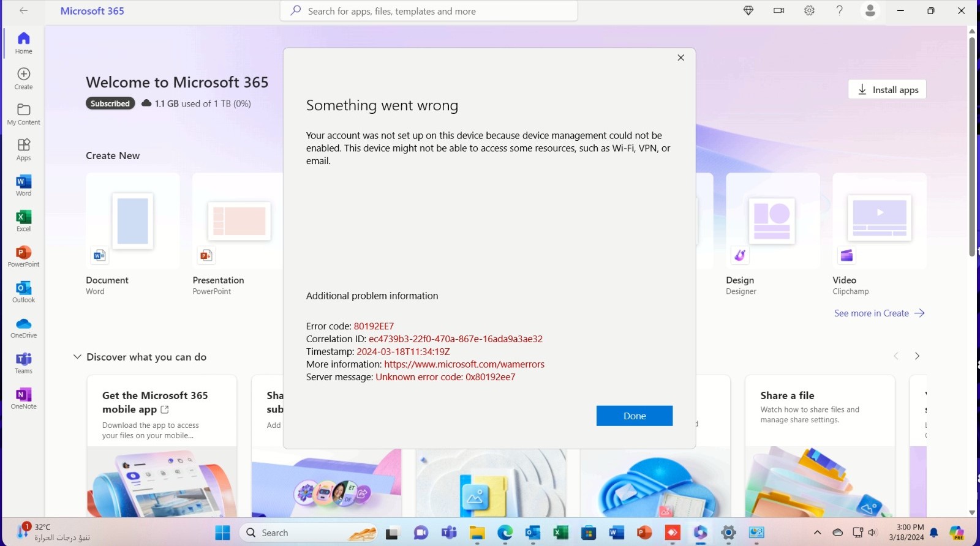Click the Install apps button
The width and height of the screenshot is (980, 546).
(x=887, y=89)
